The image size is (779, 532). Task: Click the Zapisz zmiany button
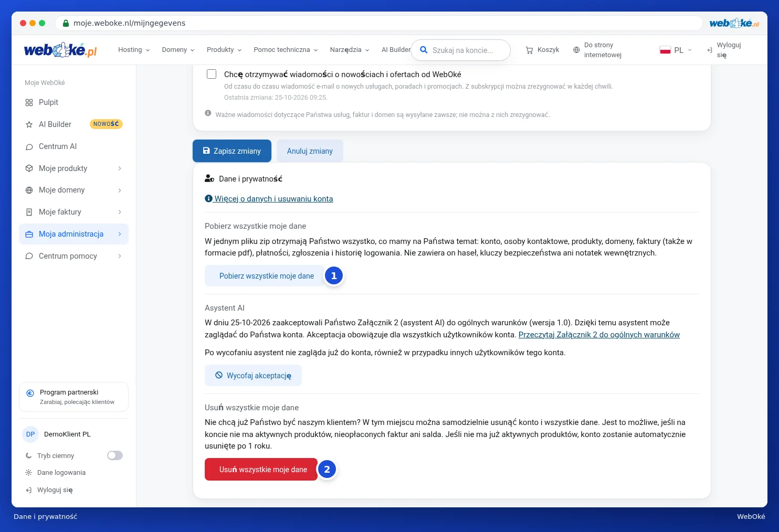tap(232, 151)
